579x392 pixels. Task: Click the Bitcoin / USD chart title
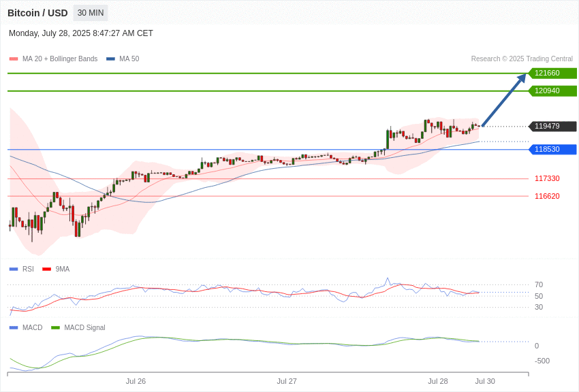tap(37, 13)
